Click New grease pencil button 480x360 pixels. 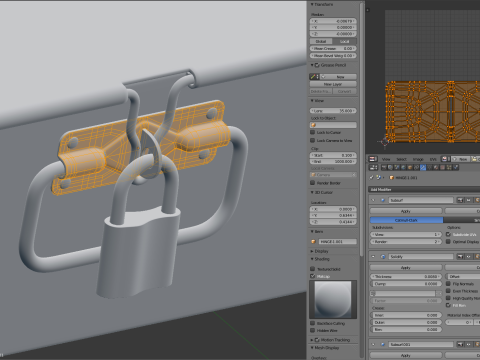(338, 77)
